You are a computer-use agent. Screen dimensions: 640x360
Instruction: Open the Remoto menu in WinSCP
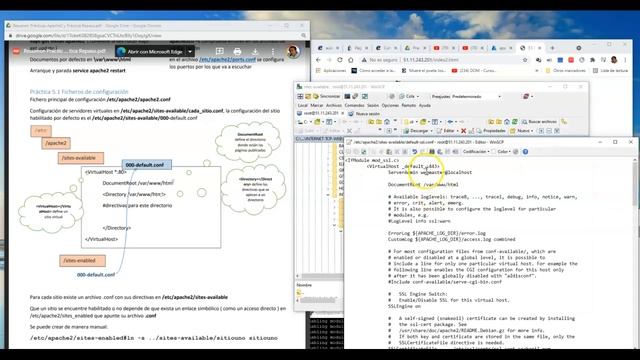coord(409,105)
